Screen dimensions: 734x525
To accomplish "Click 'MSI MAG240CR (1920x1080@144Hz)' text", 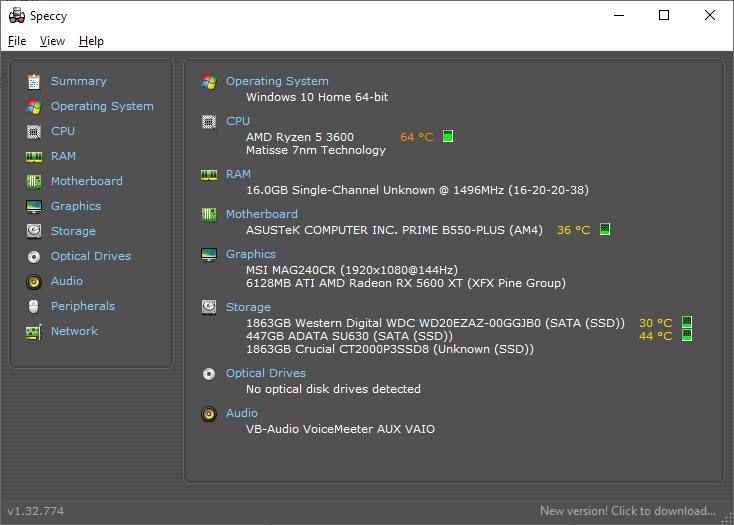I will coord(352,270).
